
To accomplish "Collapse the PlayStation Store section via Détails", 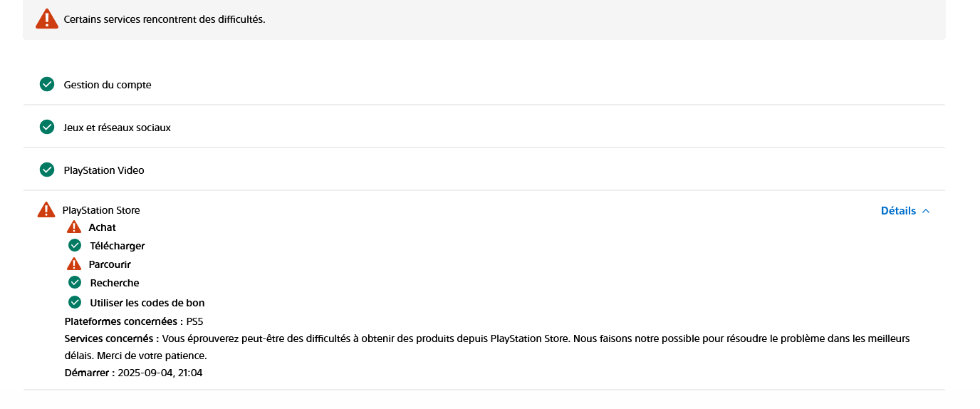I will [905, 211].
